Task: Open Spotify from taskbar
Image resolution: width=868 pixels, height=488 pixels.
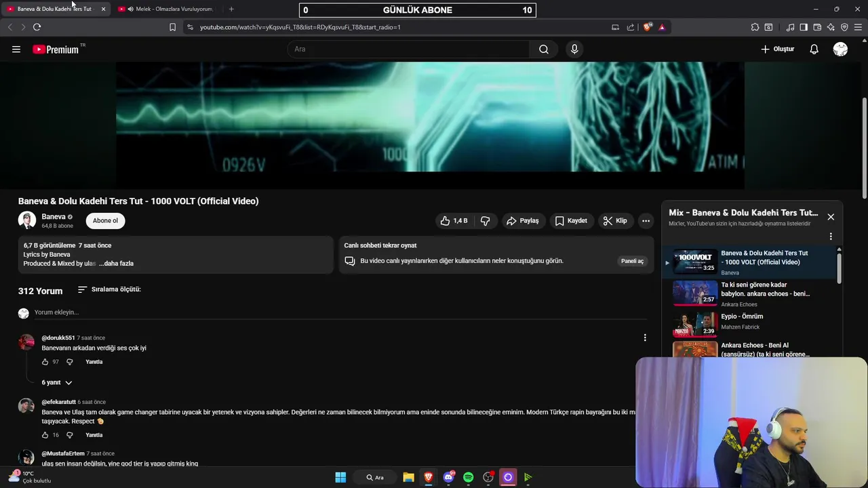Action: click(468, 477)
